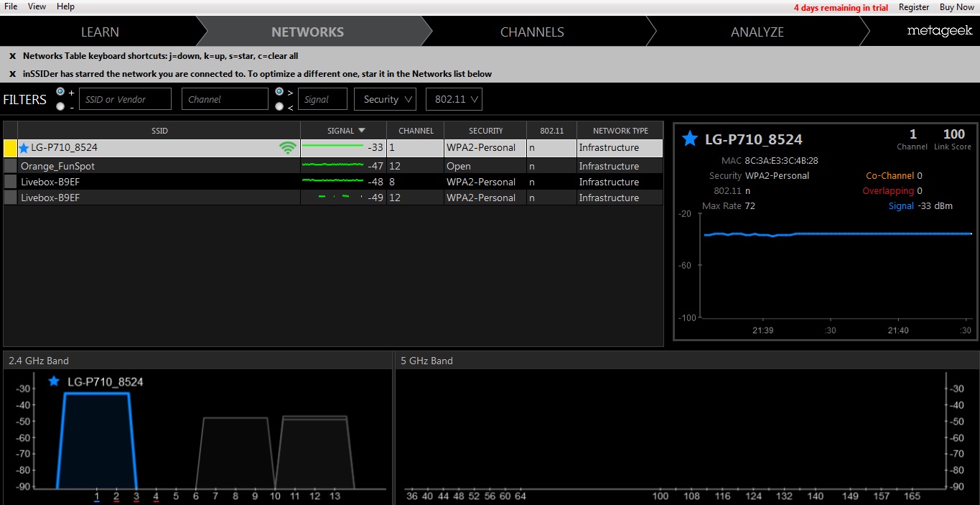Image resolution: width=980 pixels, height=505 pixels.
Task: Select the greater-than signal radio
Action: click(x=279, y=92)
